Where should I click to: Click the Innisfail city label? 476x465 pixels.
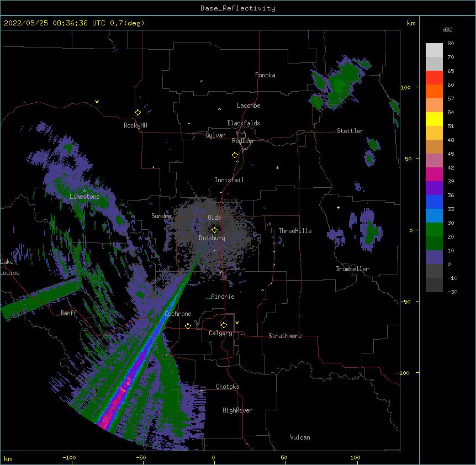pos(229,180)
